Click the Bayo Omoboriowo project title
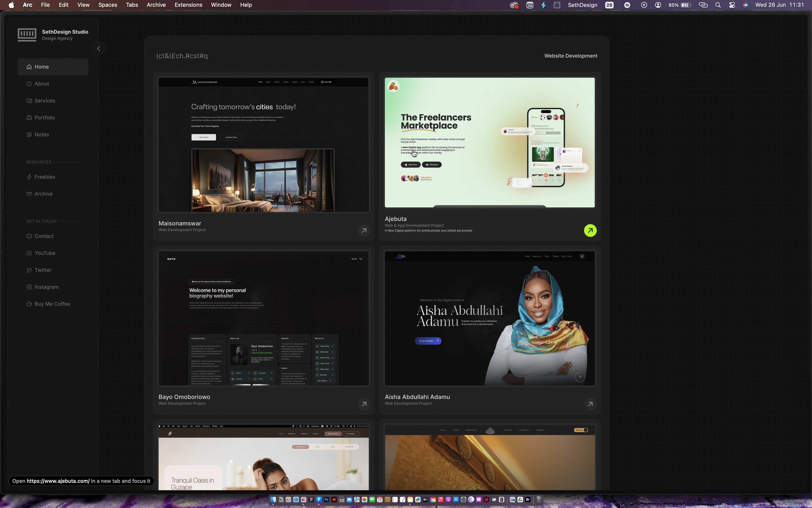Screen dimensions: 812x508 coord(184,397)
